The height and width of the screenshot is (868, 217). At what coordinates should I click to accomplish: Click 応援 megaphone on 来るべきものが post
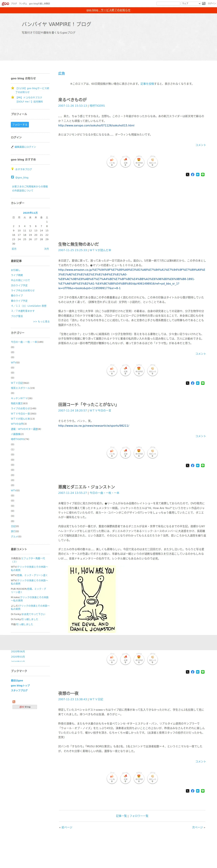click(x=126, y=162)
